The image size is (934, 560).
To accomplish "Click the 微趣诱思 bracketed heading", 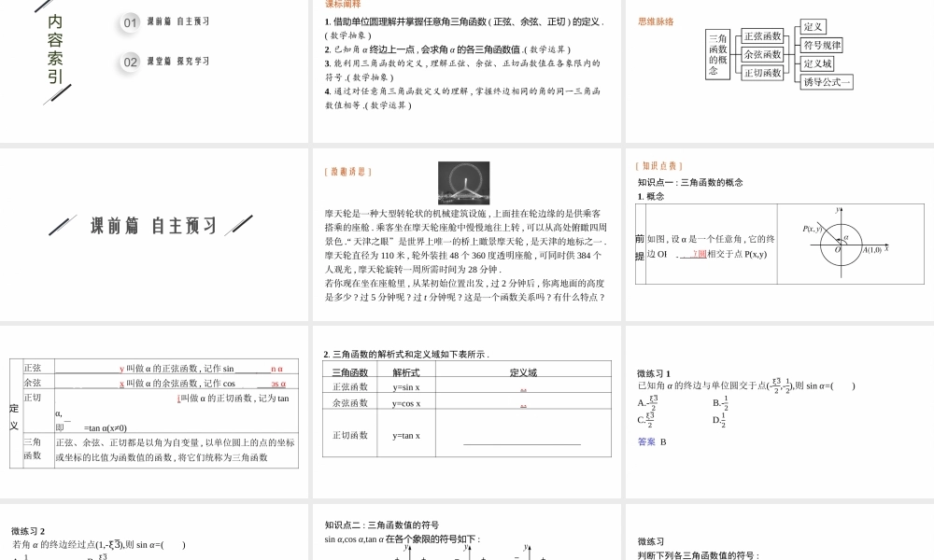I will coord(347,171).
